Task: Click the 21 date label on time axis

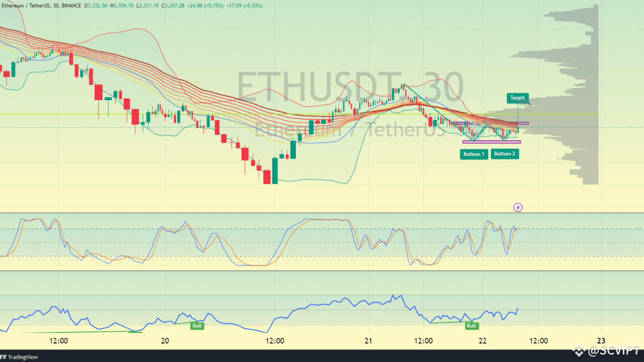Action: (368, 341)
